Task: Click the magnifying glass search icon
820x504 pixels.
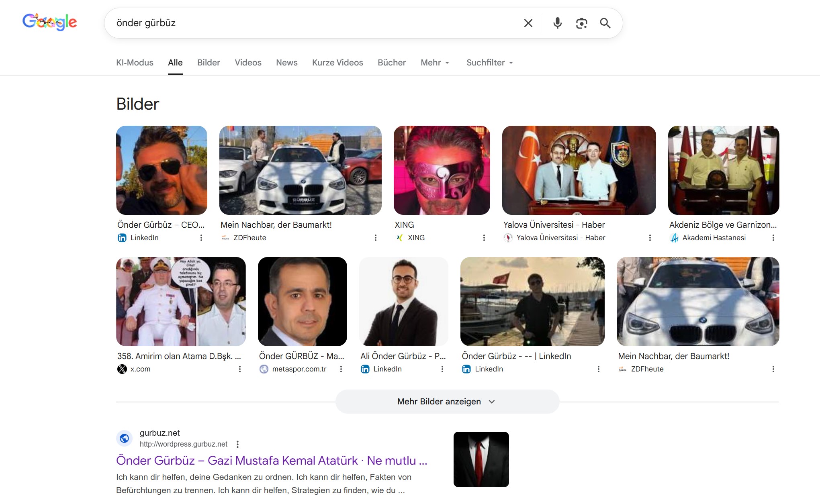Action: pyautogui.click(x=605, y=23)
